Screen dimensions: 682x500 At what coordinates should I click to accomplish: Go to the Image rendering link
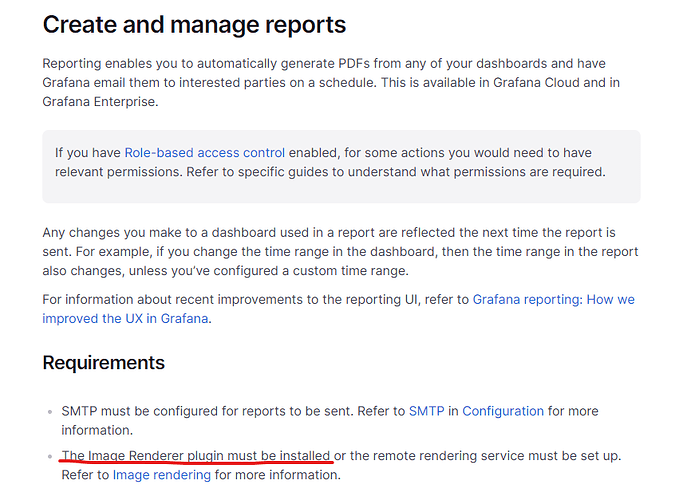point(162,475)
